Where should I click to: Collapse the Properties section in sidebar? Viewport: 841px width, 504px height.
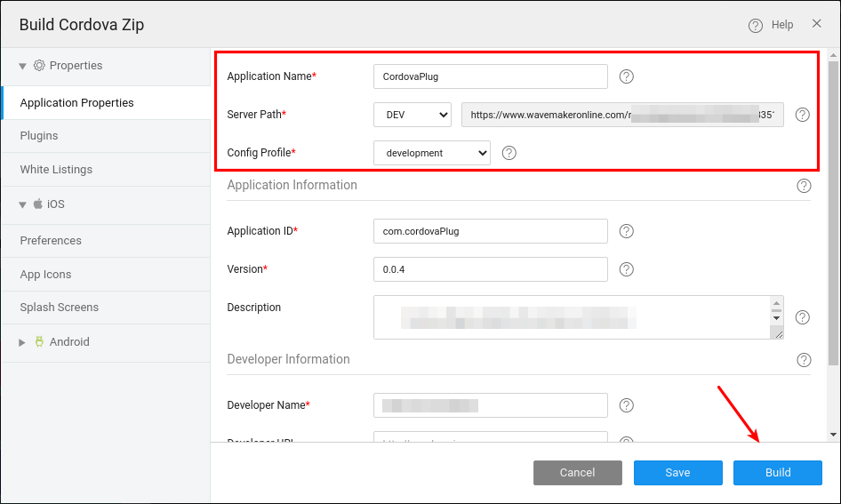(23, 66)
